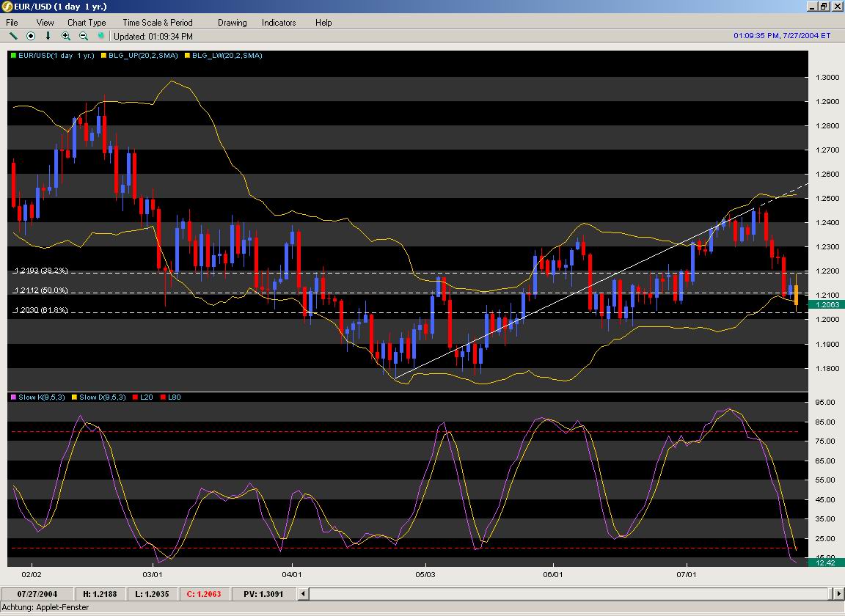Screen dimensions: 845x616
Task: Open the Time Scale & Period menu
Action: point(157,23)
